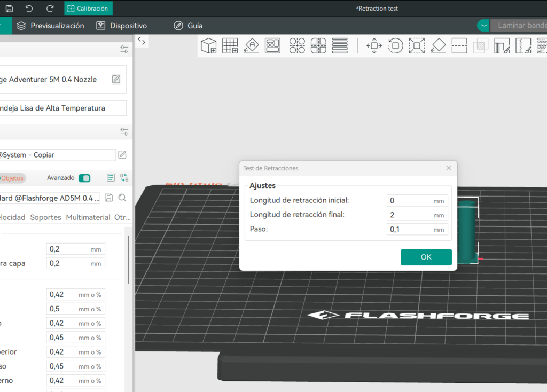Select the Auto orient tool
The width and height of the screenshot is (547, 392).
click(x=251, y=46)
